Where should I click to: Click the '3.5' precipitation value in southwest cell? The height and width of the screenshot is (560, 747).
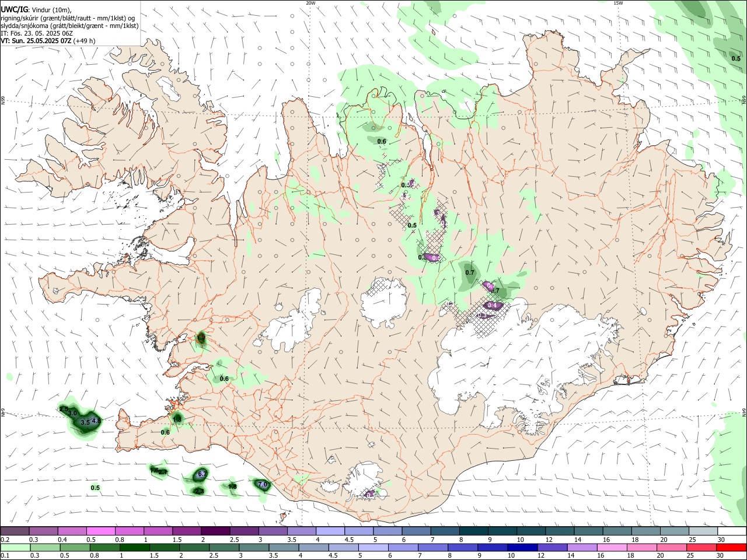coord(85,422)
